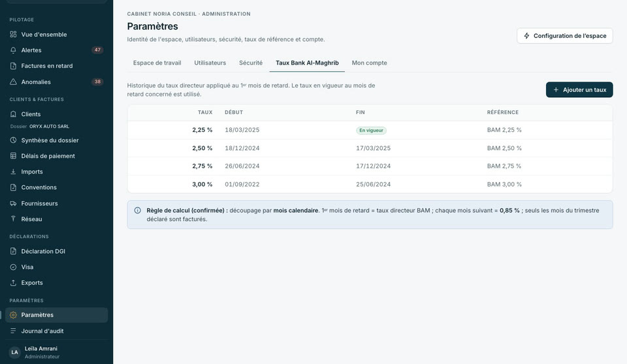The image size is (627, 364).
Task: Open Anomalies warning triangle icon
Action: [13, 82]
